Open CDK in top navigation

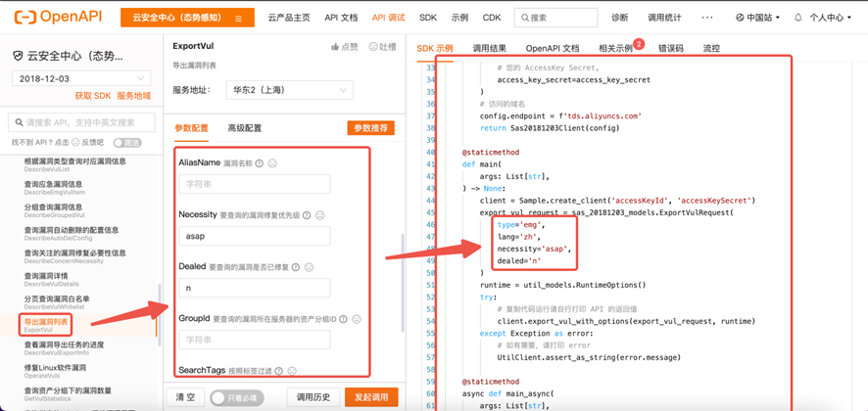(x=492, y=18)
